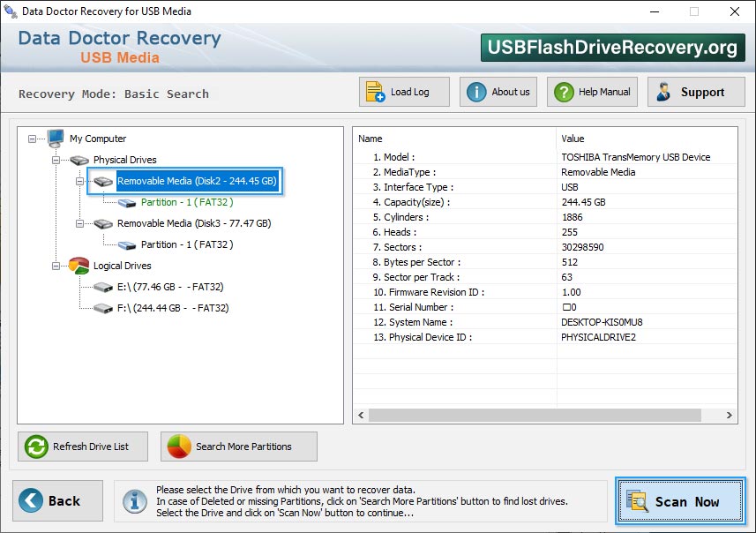Collapse the Logical Drives node
The width and height of the screenshot is (756, 533).
point(56,266)
